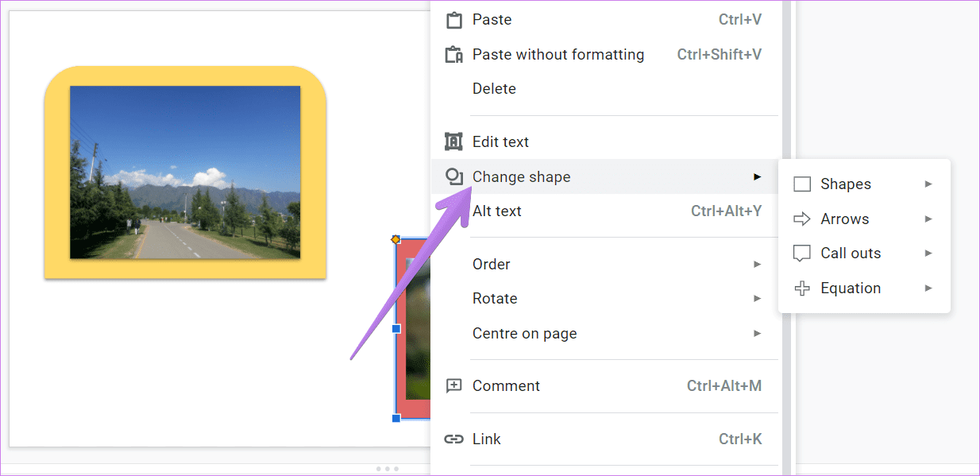This screenshot has height=476, width=980.
Task: Select the Paste without formatting icon
Action: click(453, 54)
